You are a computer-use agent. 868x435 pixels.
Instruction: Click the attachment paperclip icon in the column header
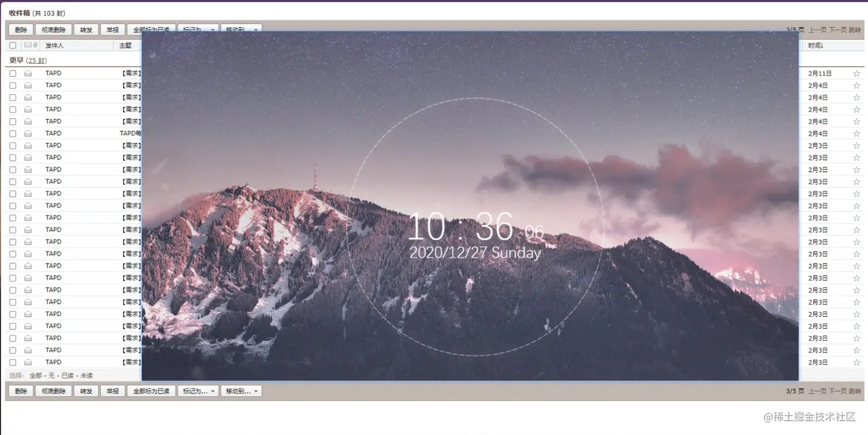click(x=35, y=45)
